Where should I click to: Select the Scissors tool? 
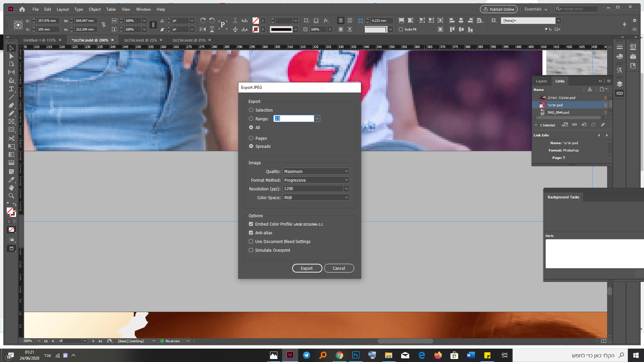11,138
